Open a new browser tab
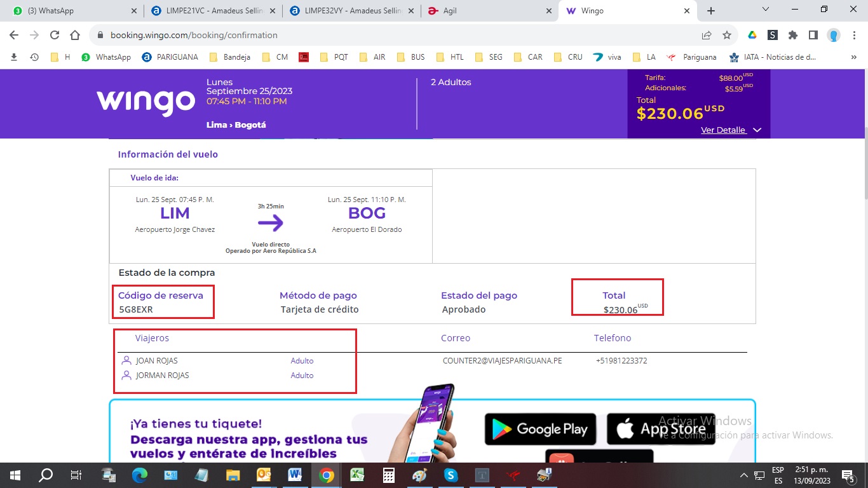The image size is (868, 488). click(711, 11)
